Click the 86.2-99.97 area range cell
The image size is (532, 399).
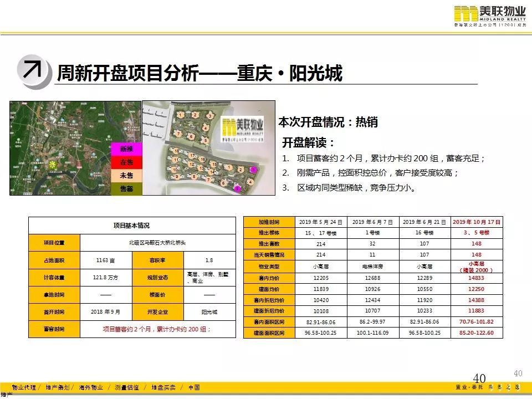point(373,322)
